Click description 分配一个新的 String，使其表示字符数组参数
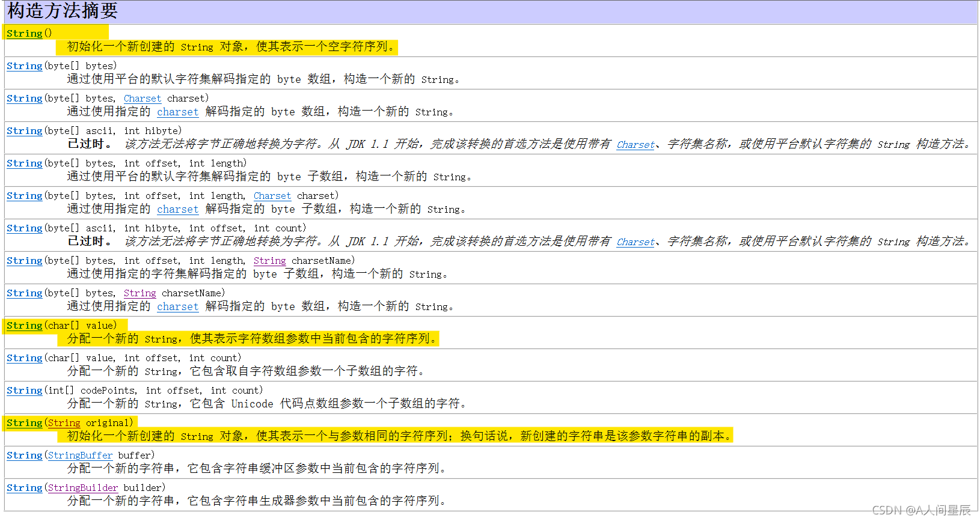This screenshot has width=980, height=521. (x=253, y=339)
